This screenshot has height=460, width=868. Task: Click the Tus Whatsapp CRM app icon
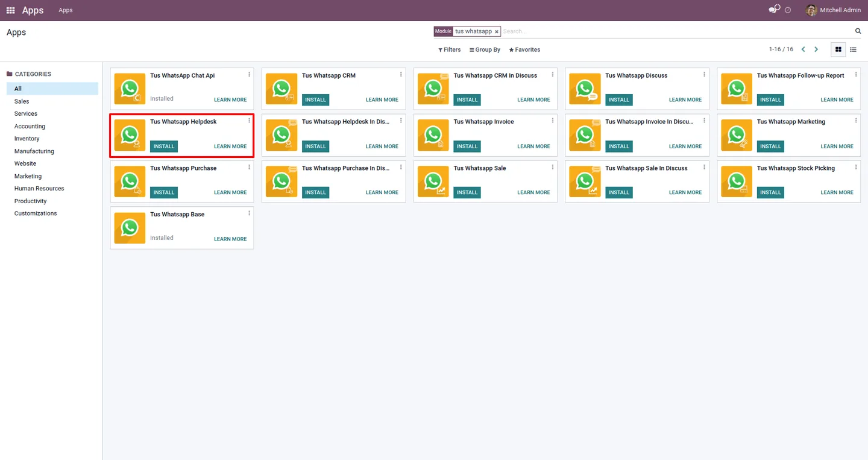point(281,89)
